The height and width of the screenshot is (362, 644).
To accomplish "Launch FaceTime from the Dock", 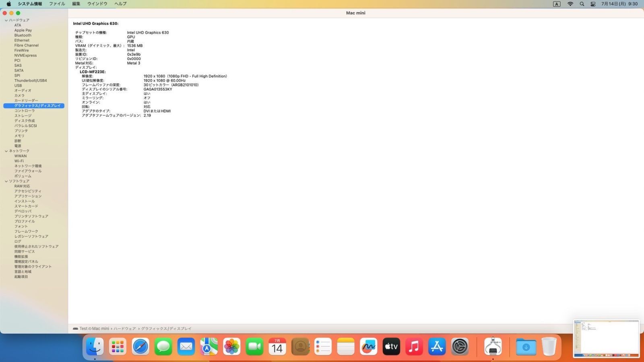I will click(254, 346).
